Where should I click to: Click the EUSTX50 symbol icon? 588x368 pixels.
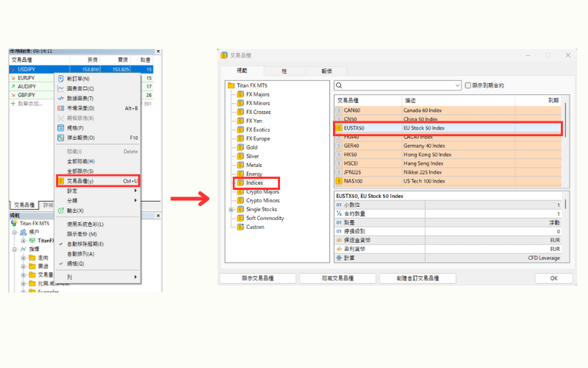pyautogui.click(x=339, y=128)
